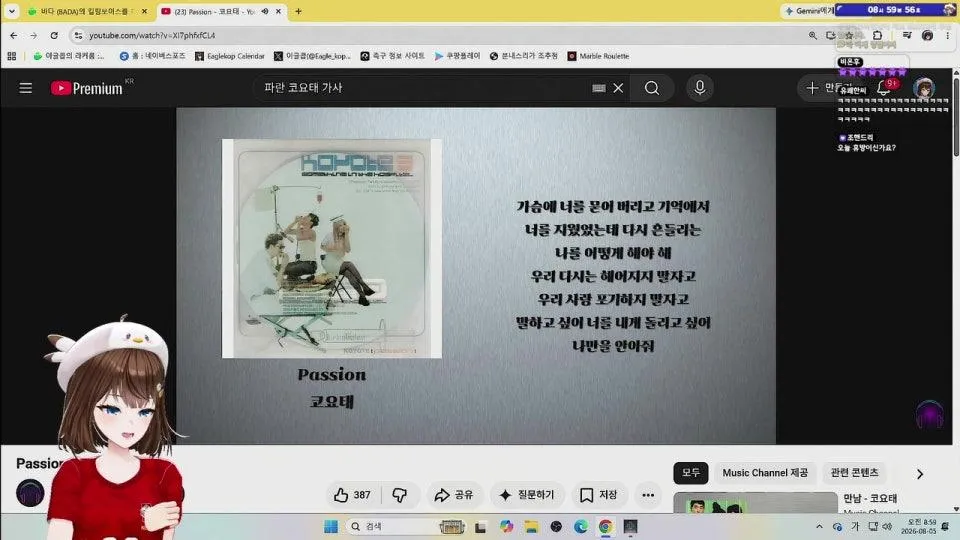Open the 분데스리가 조추첨 bookmark
960x540 pixels.
523,56
